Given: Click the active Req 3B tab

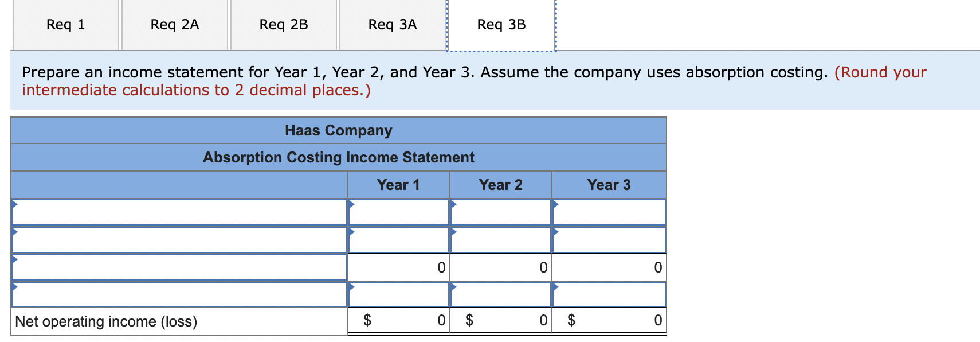Looking at the screenshot, I should [x=501, y=24].
